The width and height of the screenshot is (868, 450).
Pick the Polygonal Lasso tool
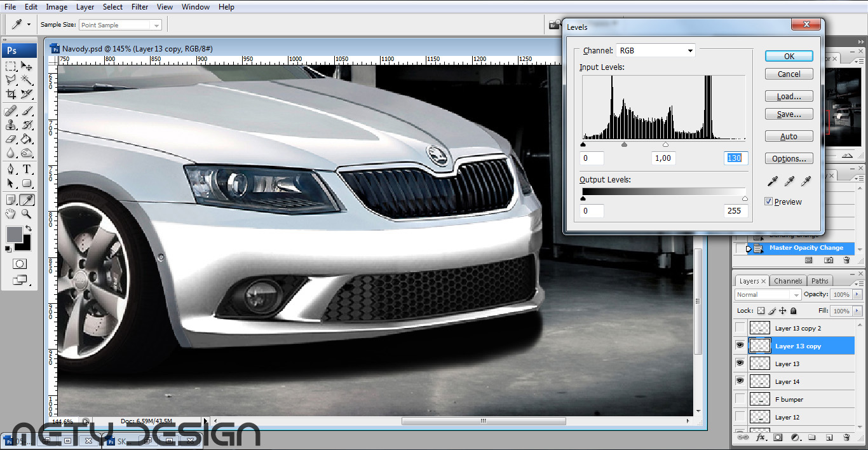[11, 80]
